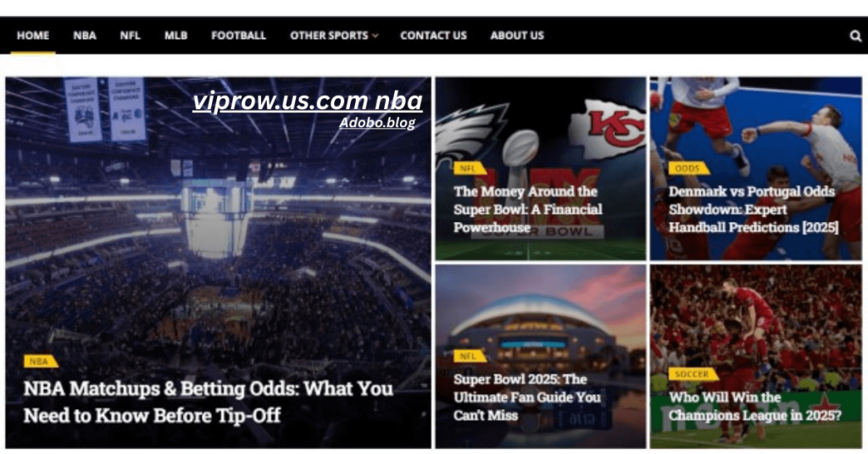
Task: Open the yellow Soccer category tag
Action: (x=693, y=374)
